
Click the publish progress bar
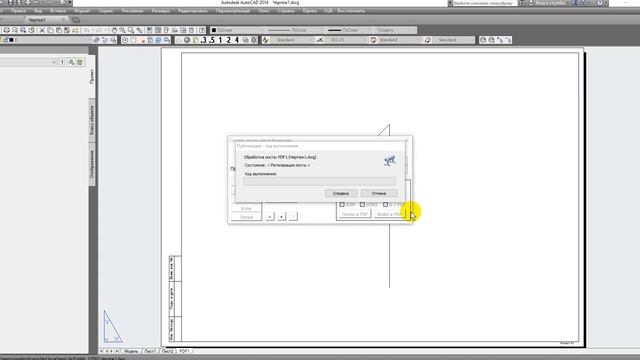pyautogui.click(x=319, y=181)
